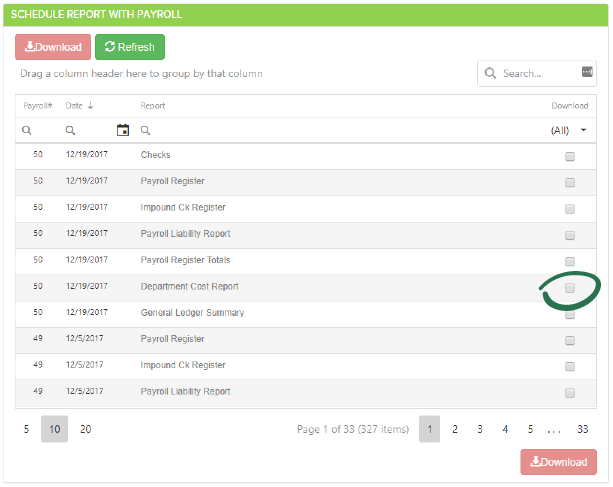Open the Date filter search icon
Image resolution: width=613 pixels, height=487 pixels.
coord(70,130)
